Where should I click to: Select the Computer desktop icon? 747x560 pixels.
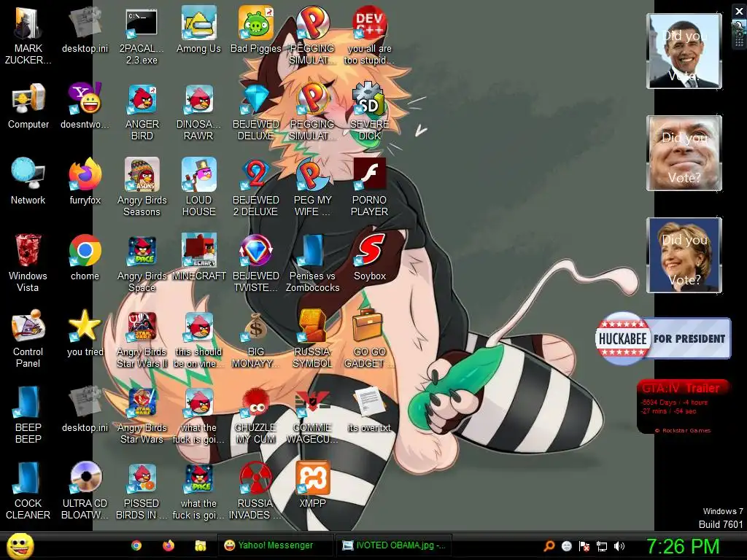coord(28,106)
